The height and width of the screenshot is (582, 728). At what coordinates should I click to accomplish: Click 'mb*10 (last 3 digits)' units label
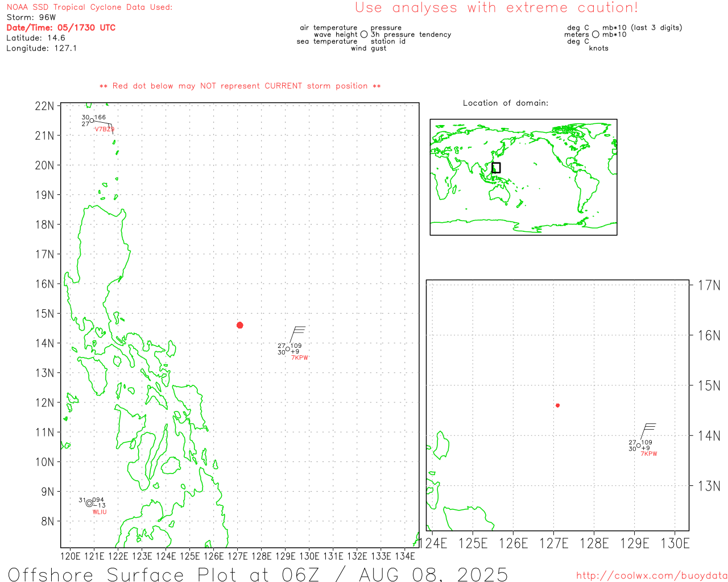point(642,28)
